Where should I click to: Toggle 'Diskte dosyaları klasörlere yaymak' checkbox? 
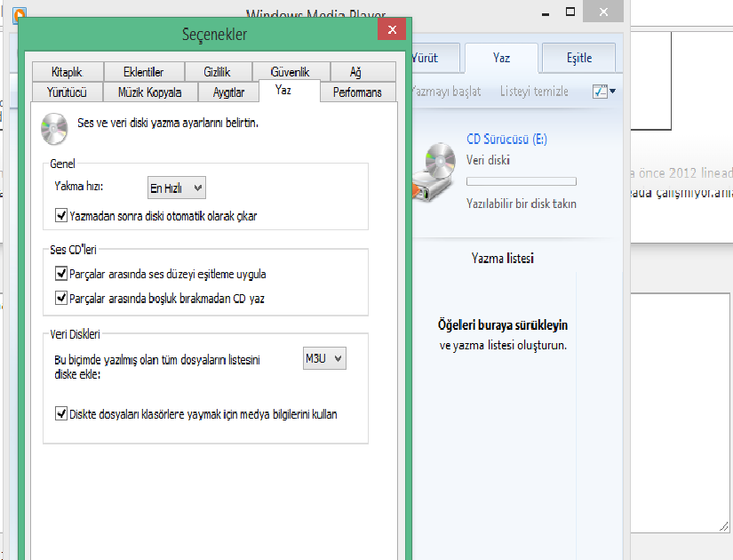click(61, 413)
